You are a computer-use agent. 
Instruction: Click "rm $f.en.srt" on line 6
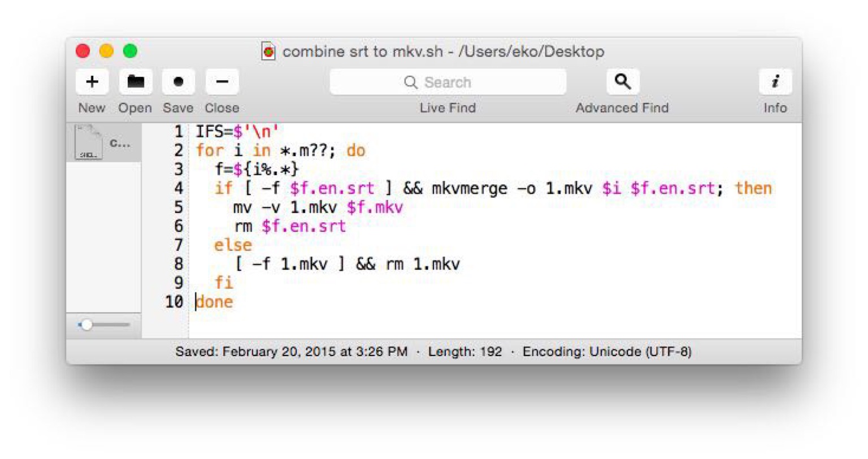point(289,226)
